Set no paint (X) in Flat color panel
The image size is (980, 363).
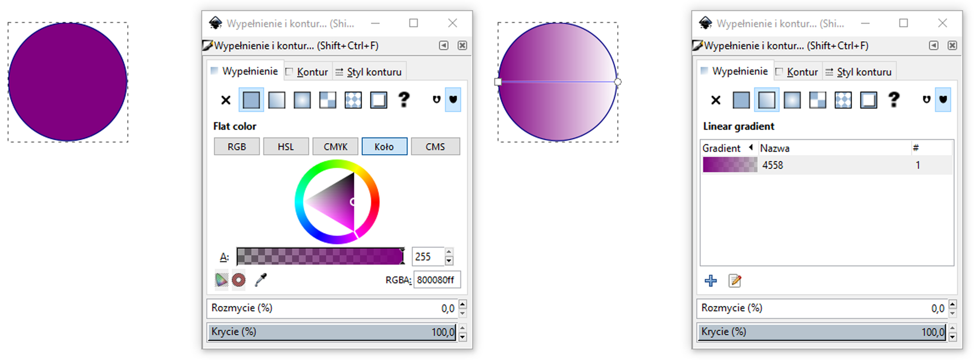pyautogui.click(x=226, y=100)
